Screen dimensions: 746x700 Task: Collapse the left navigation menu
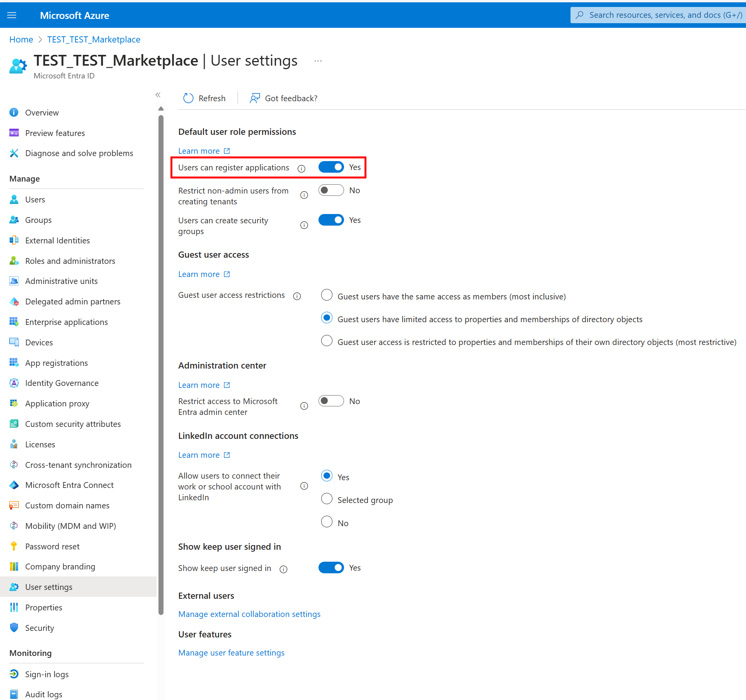[x=158, y=95]
